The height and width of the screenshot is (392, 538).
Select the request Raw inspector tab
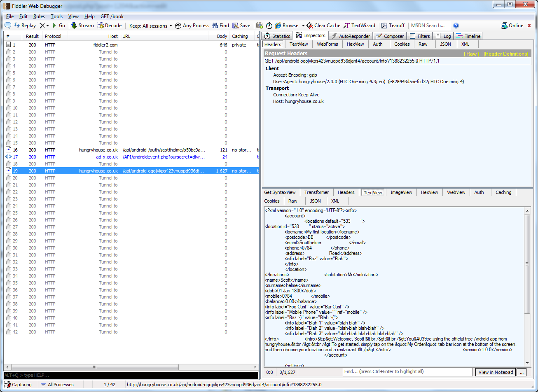(x=423, y=44)
